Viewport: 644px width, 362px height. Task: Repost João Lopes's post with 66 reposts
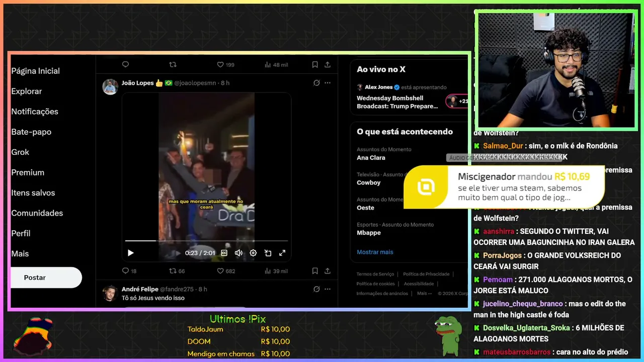(x=177, y=271)
